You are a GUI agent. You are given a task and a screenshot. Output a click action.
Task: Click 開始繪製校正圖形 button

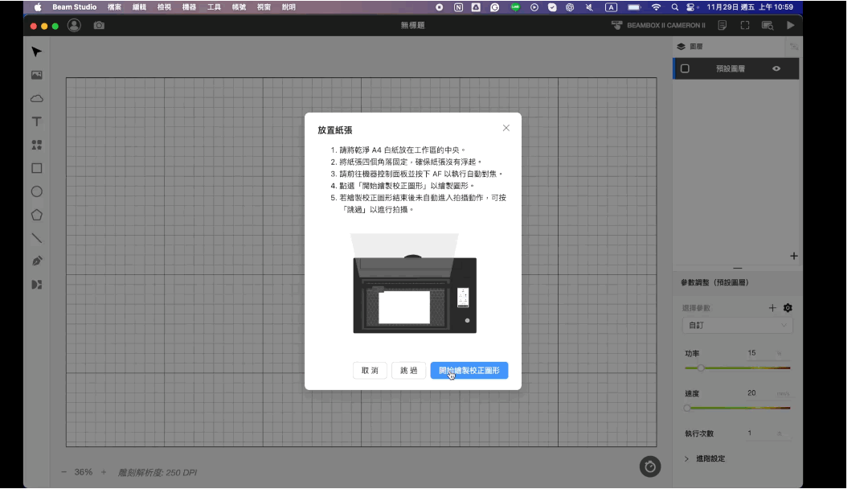click(x=469, y=371)
